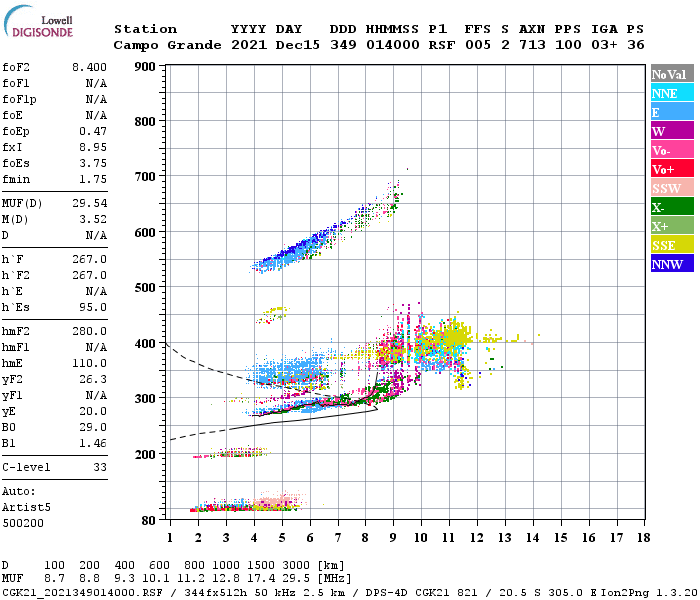Click the 200 km height axis label
The height and width of the screenshot is (600, 700).
(x=145, y=454)
